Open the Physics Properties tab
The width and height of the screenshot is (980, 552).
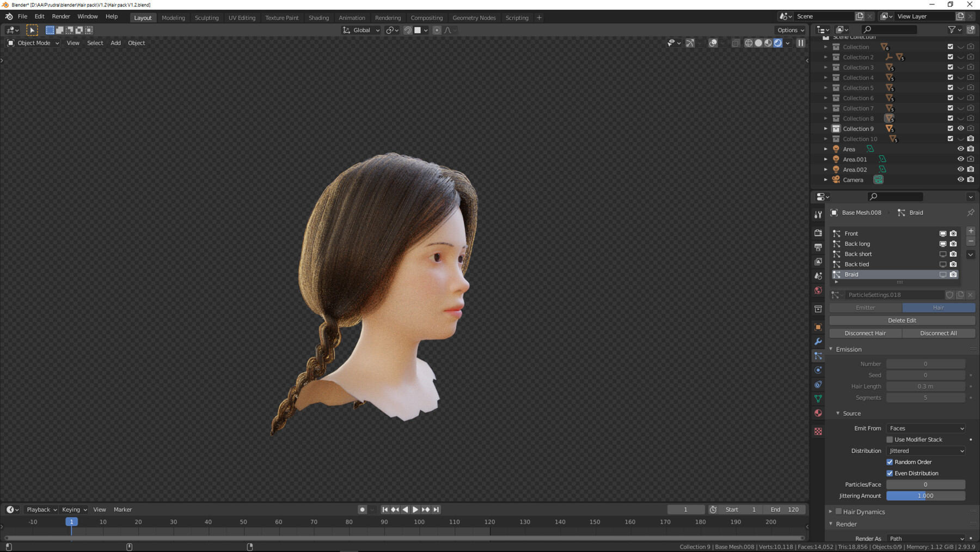coord(818,370)
